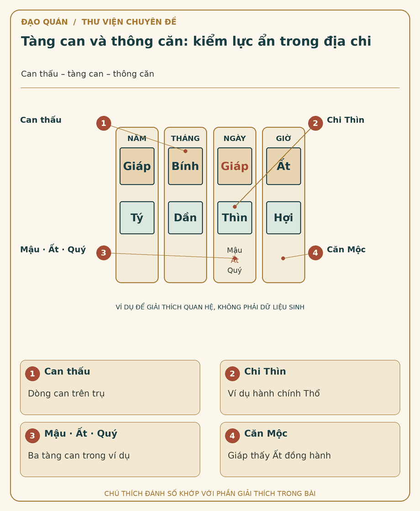This screenshot has height=511, width=420.
Task: Click badge 4 in Căn Mộc legend card
Action: [x=232, y=436]
